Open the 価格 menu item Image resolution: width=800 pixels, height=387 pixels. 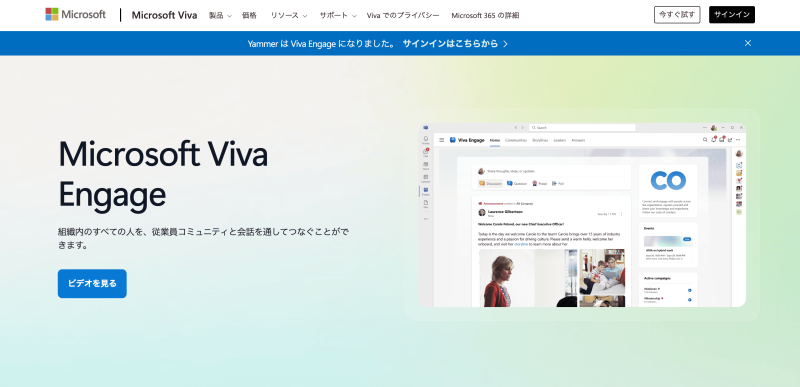click(249, 15)
